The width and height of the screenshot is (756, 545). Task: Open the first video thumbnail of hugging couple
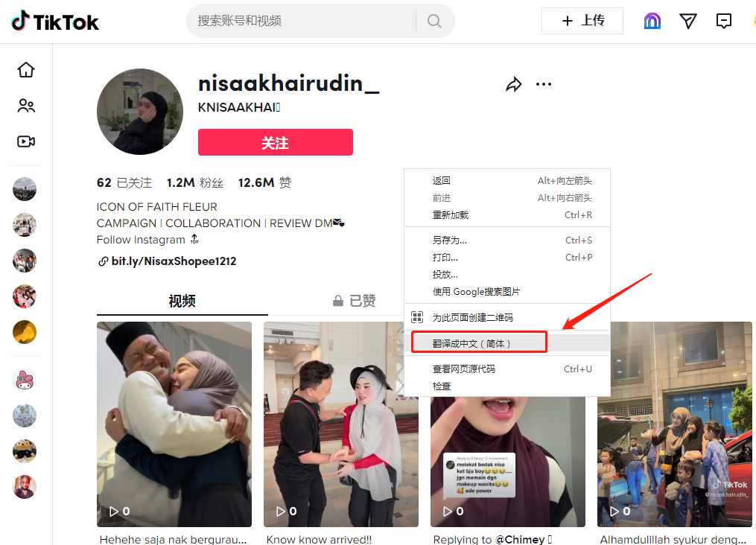coord(174,423)
